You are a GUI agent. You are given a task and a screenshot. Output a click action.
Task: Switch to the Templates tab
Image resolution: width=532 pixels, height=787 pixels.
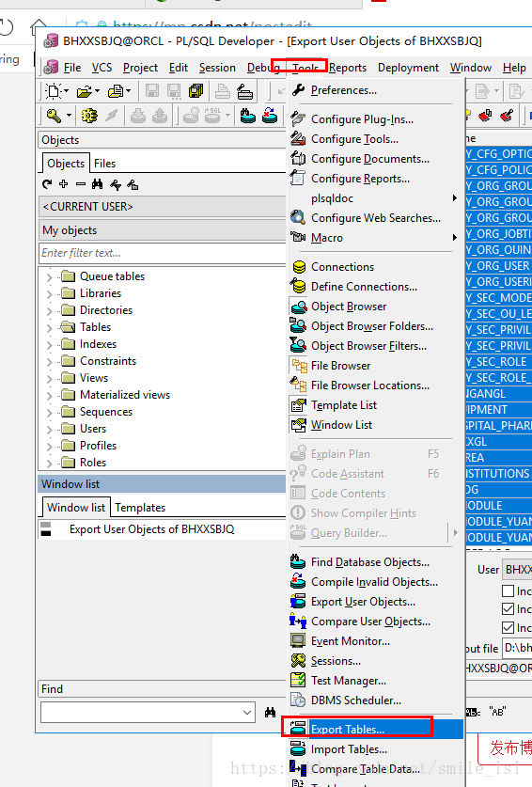point(140,508)
